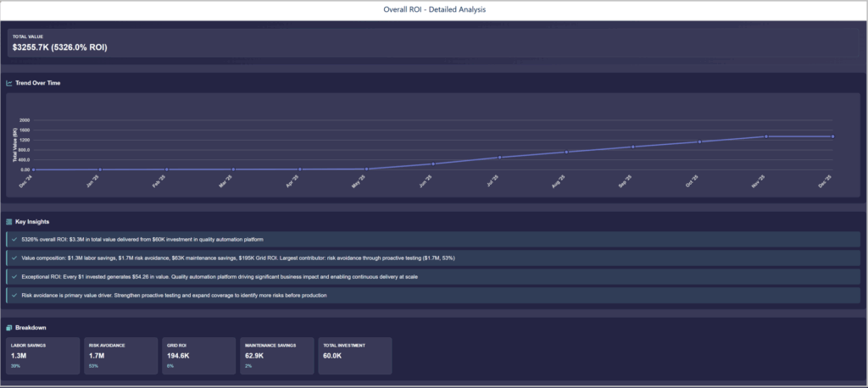The height and width of the screenshot is (388, 868).
Task: Select the Grid ROI breakdown card
Action: (x=198, y=356)
